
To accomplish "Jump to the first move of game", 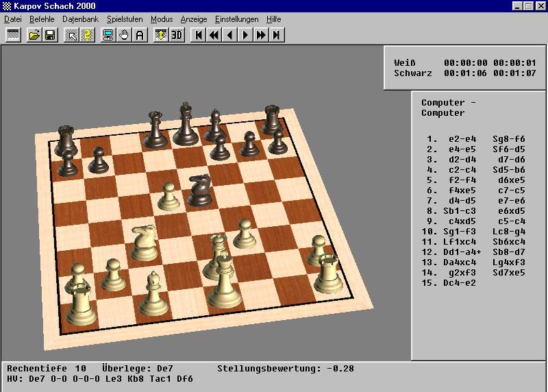I will point(198,34).
